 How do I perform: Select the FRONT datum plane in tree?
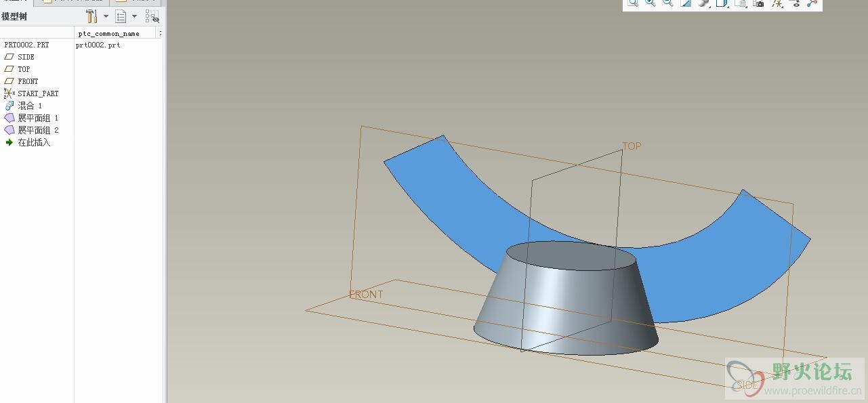(22, 81)
